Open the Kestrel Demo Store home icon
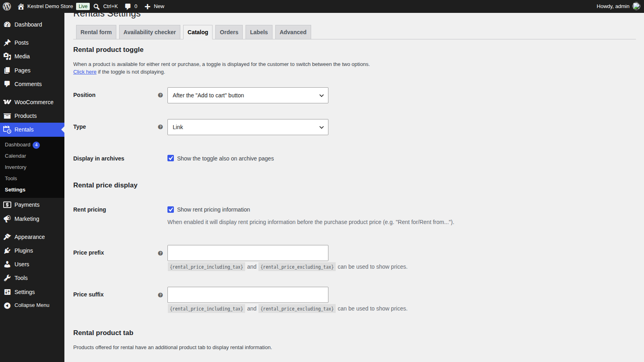Screen dimensions: 644x362 coord(21,6)
